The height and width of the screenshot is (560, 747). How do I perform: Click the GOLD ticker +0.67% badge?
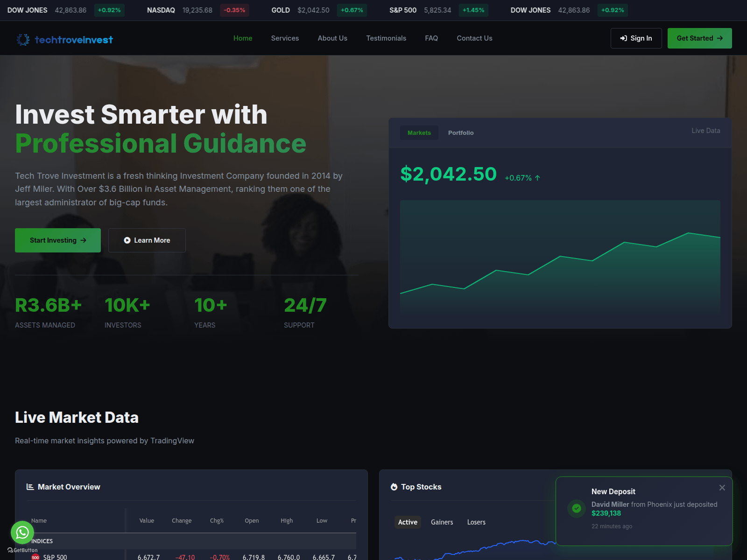click(352, 10)
